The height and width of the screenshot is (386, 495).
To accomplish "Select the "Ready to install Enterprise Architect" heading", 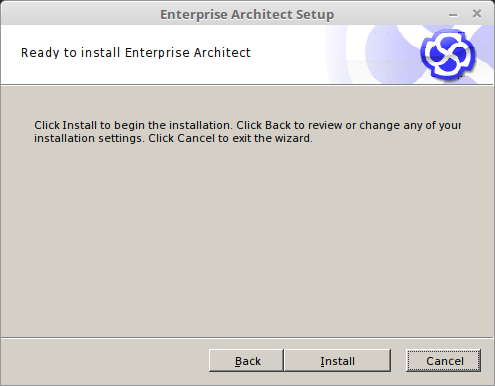I will (136, 53).
